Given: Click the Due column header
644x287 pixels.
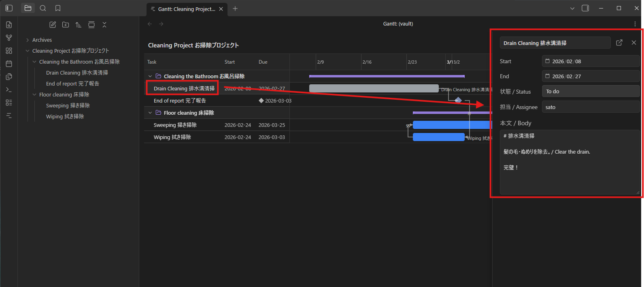Looking at the screenshot, I should point(263,62).
